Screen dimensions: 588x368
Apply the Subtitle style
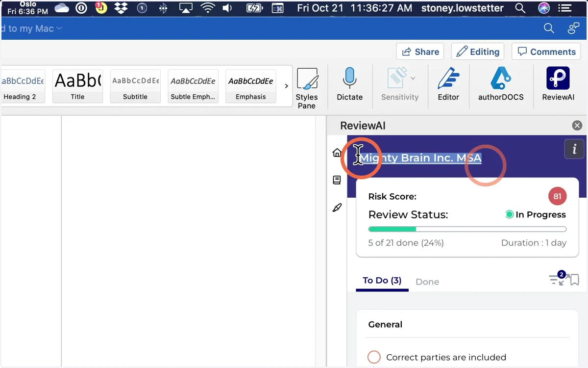pos(135,86)
